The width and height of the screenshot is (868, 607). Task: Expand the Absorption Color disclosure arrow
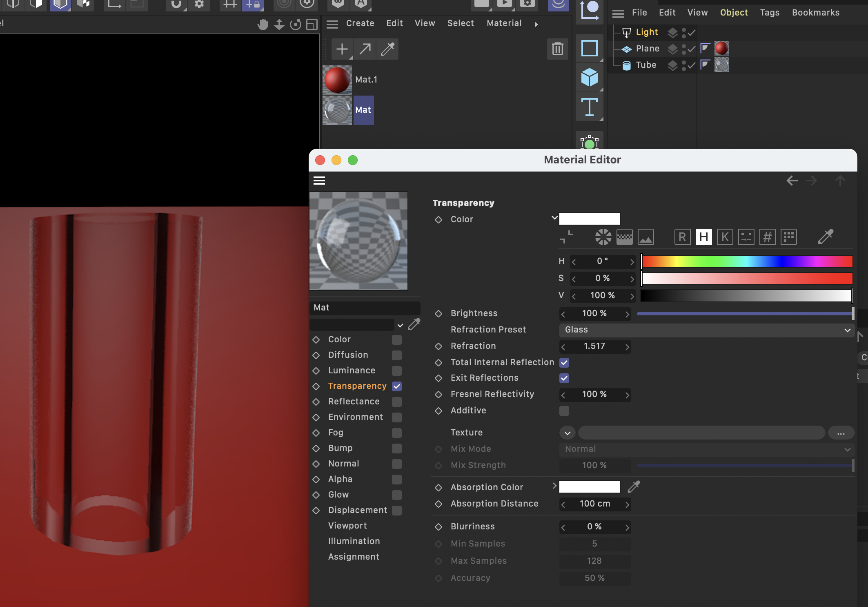[554, 486]
